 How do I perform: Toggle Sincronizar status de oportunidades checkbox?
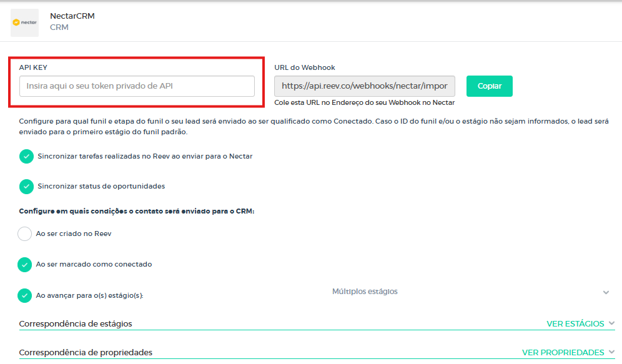(27, 186)
